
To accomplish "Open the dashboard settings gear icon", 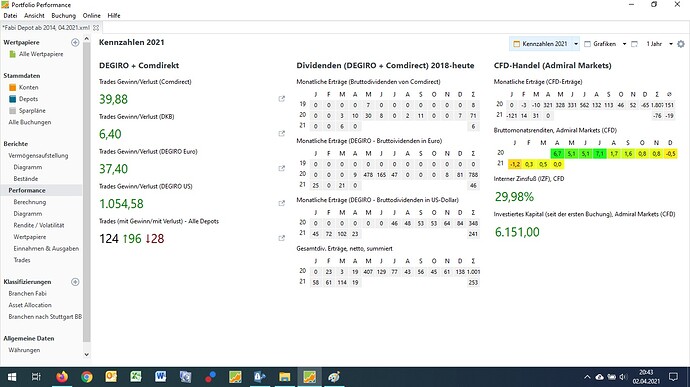I will point(681,44).
